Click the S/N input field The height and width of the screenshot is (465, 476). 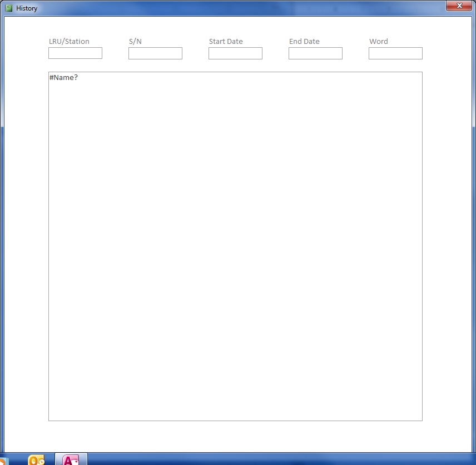156,53
